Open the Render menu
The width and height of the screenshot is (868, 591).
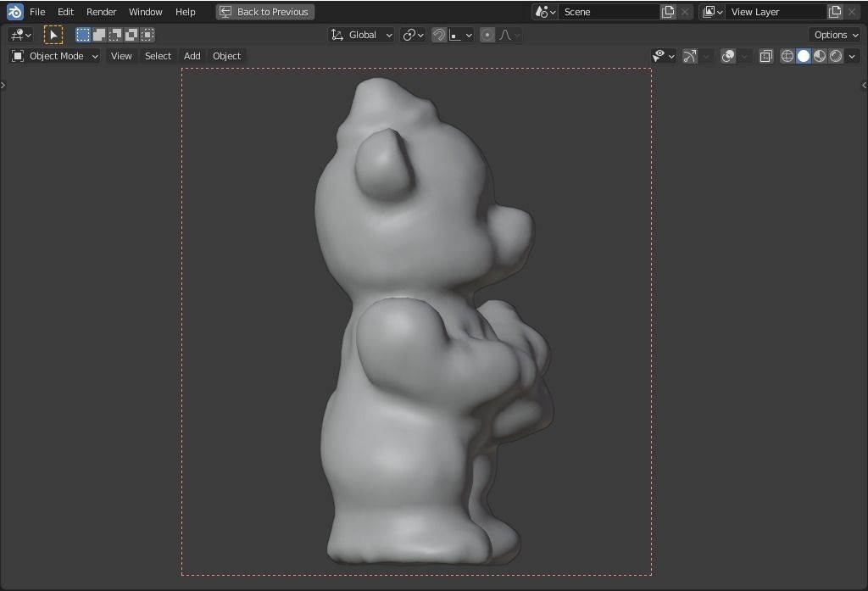click(x=102, y=12)
